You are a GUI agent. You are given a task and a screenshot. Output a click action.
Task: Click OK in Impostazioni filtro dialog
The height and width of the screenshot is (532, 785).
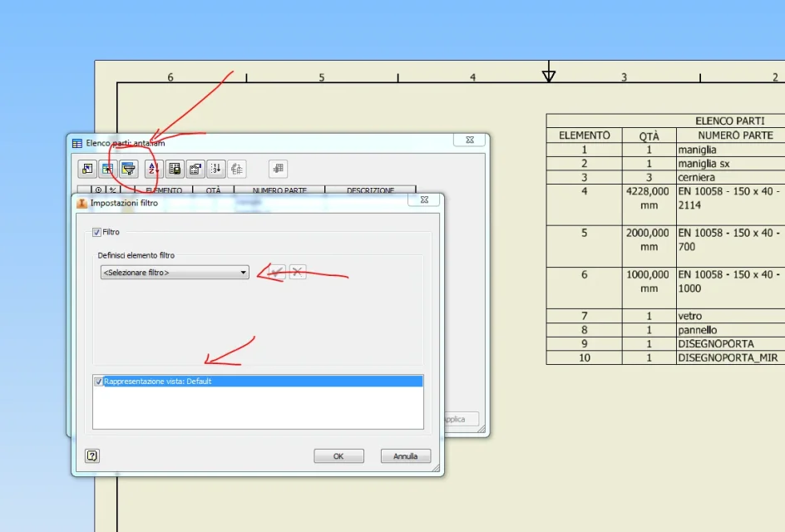coord(339,456)
